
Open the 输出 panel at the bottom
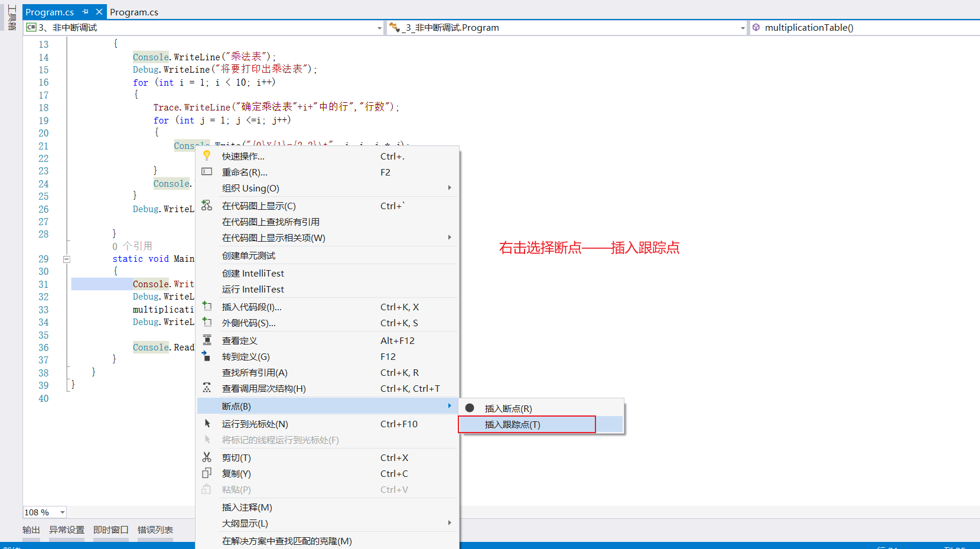(31, 529)
